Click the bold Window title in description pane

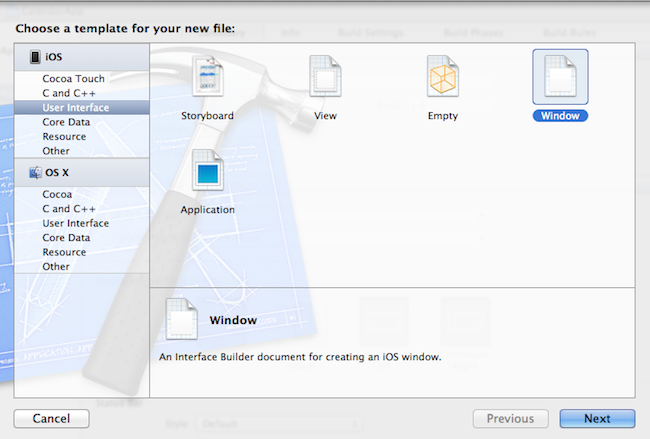[x=233, y=320]
